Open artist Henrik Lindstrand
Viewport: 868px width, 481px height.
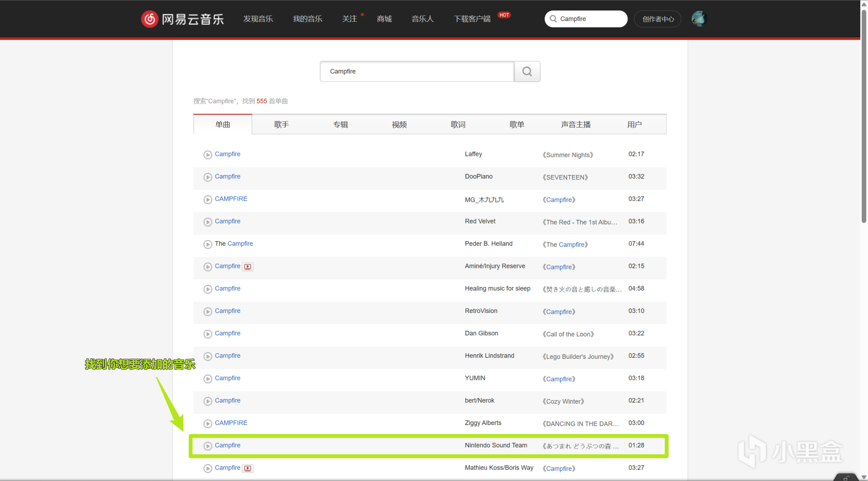tap(489, 355)
